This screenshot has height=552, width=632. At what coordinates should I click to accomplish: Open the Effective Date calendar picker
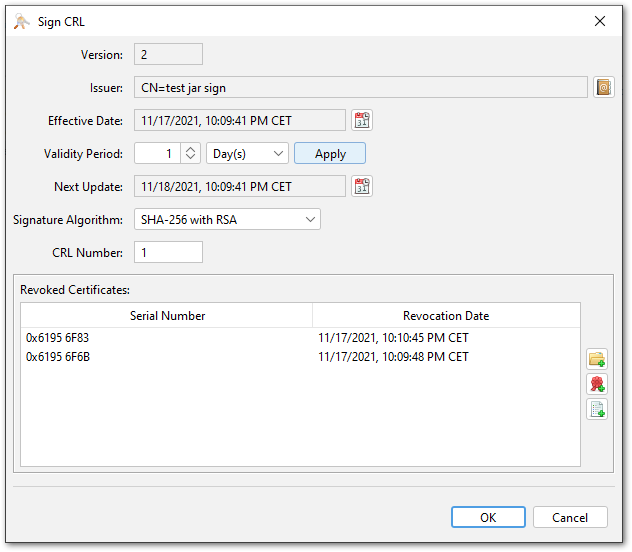361,121
